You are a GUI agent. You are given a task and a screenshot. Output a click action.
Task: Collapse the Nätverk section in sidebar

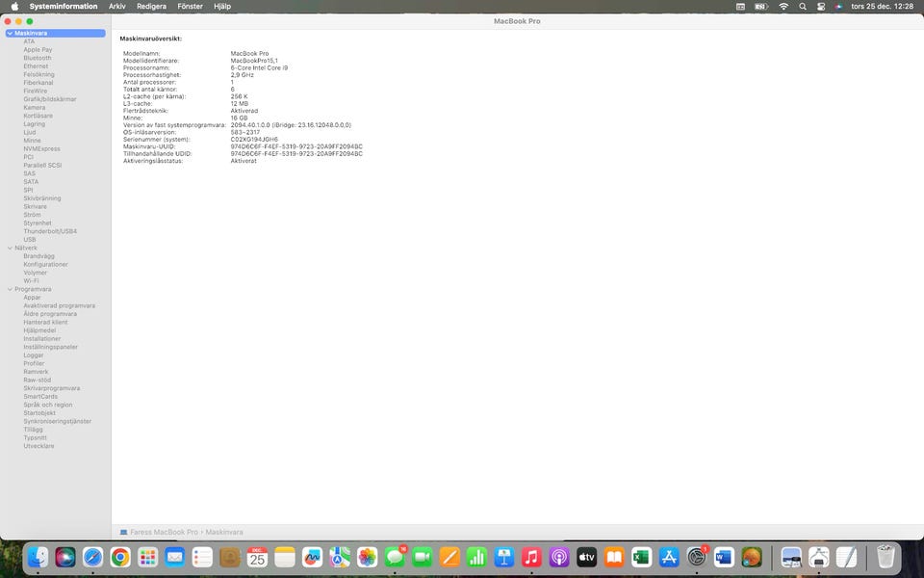[x=10, y=248]
